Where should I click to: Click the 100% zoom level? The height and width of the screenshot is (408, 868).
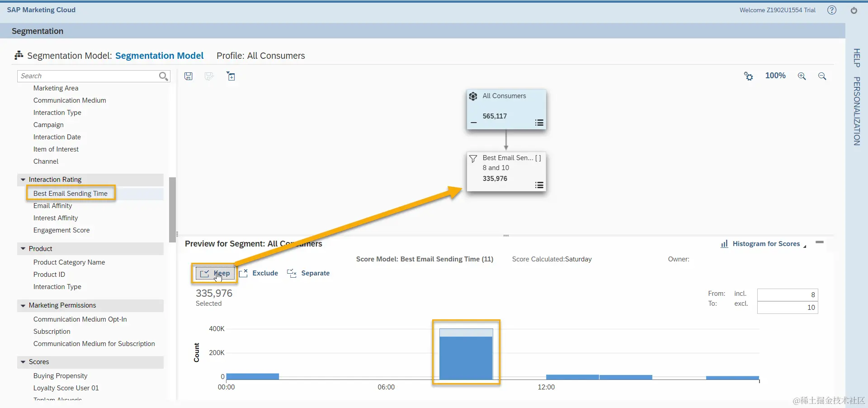click(x=775, y=76)
